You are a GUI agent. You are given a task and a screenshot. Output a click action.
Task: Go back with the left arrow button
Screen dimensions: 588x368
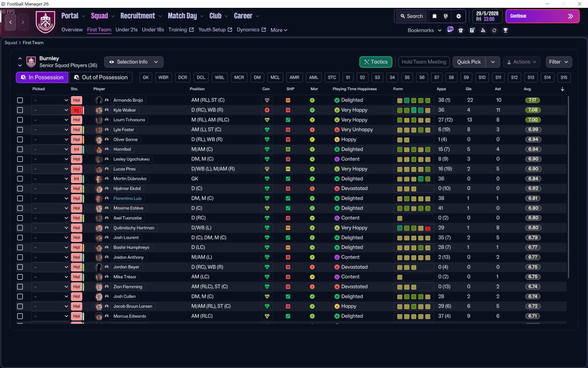tap(11, 22)
